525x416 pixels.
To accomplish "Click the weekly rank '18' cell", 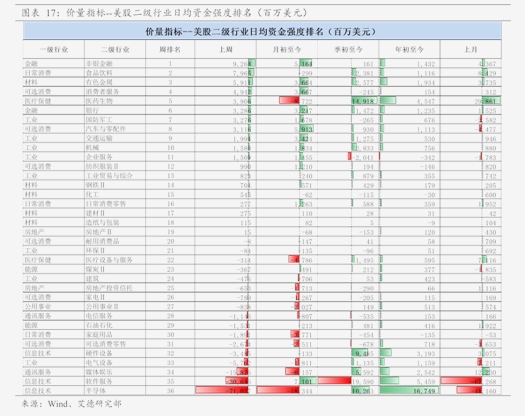I will coord(170,223).
